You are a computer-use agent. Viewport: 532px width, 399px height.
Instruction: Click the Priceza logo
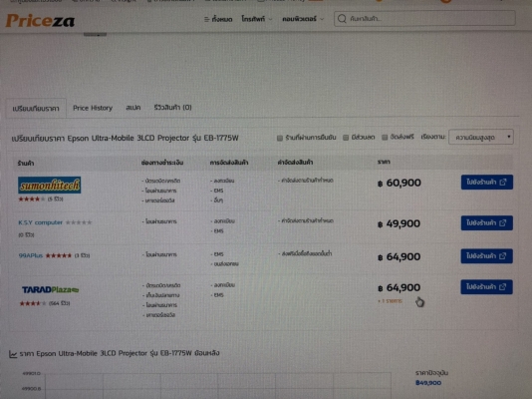coord(40,20)
